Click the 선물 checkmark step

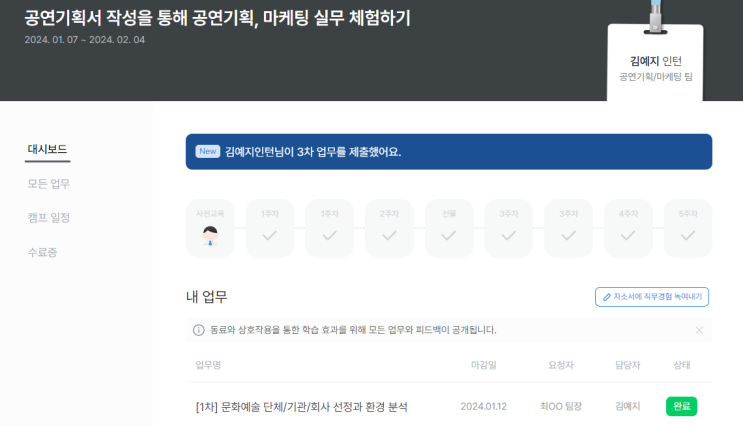click(449, 228)
